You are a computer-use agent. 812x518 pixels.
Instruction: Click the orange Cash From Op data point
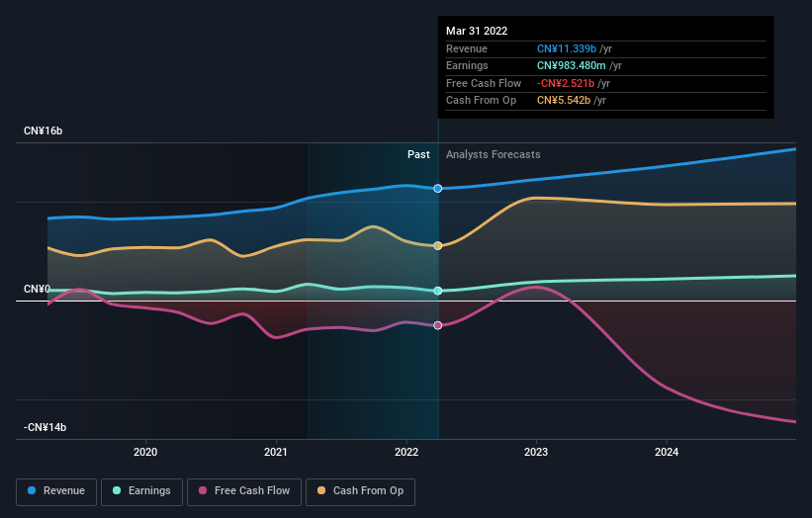coord(437,246)
